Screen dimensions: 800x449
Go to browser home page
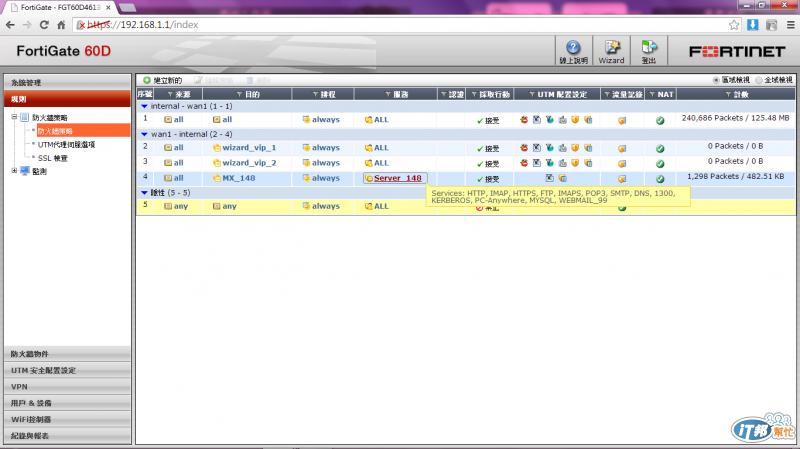tap(61, 24)
